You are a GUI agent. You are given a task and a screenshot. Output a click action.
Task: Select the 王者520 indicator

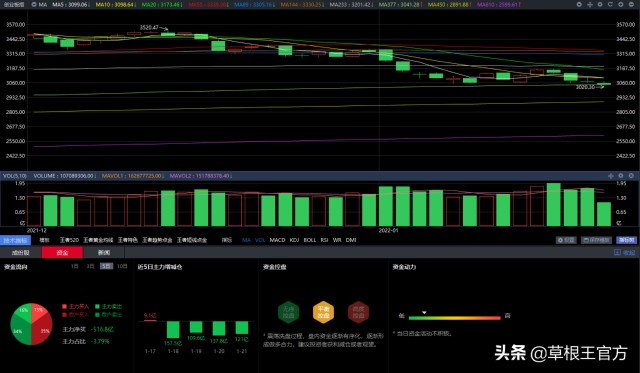tap(69, 240)
